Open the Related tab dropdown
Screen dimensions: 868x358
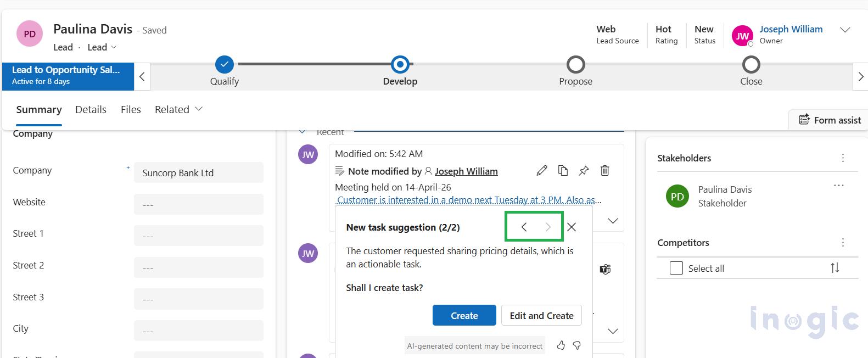pyautogui.click(x=178, y=109)
